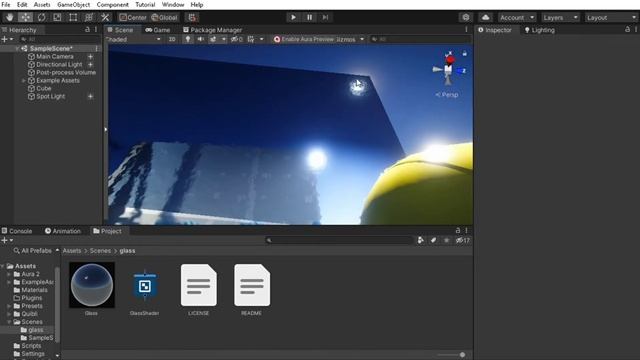Image resolution: width=640 pixels, height=360 pixels.
Task: Open the Component menu
Action: coord(113,4)
